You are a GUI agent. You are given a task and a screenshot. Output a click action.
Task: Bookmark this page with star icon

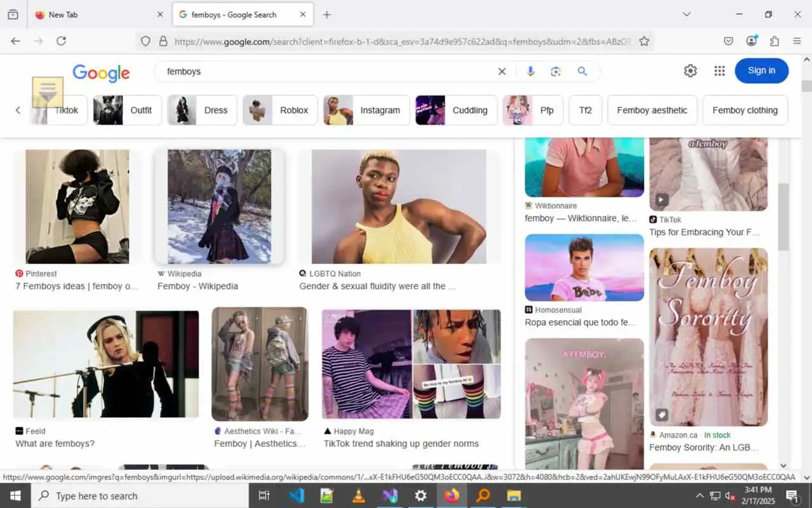pos(644,41)
